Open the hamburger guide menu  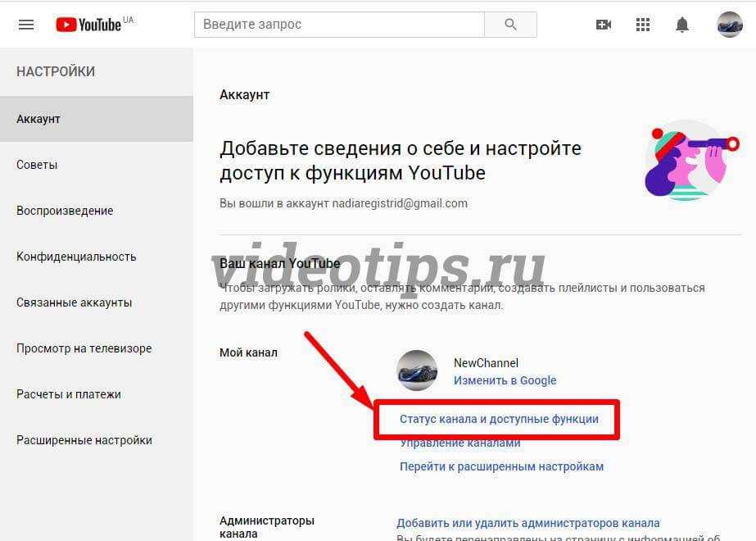pyautogui.click(x=26, y=25)
